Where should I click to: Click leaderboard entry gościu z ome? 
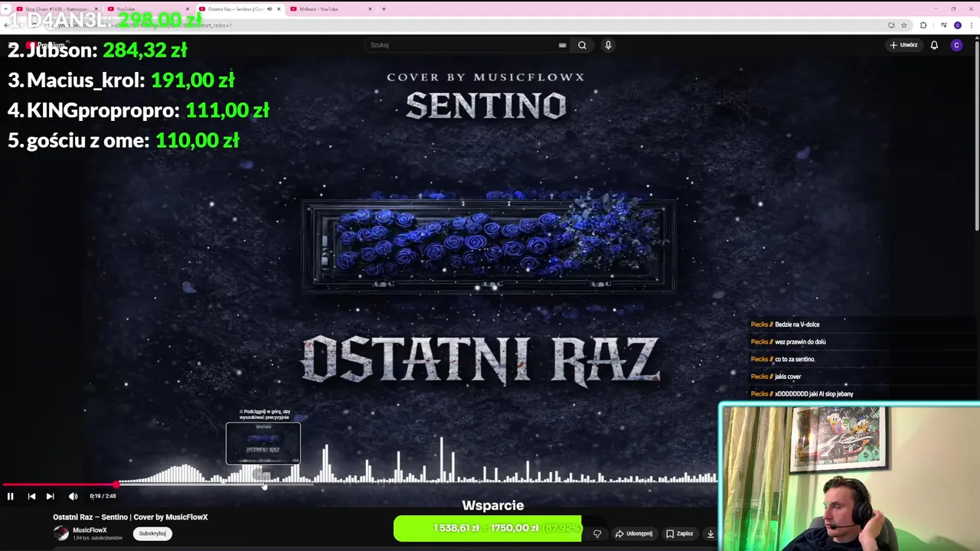[x=123, y=140]
